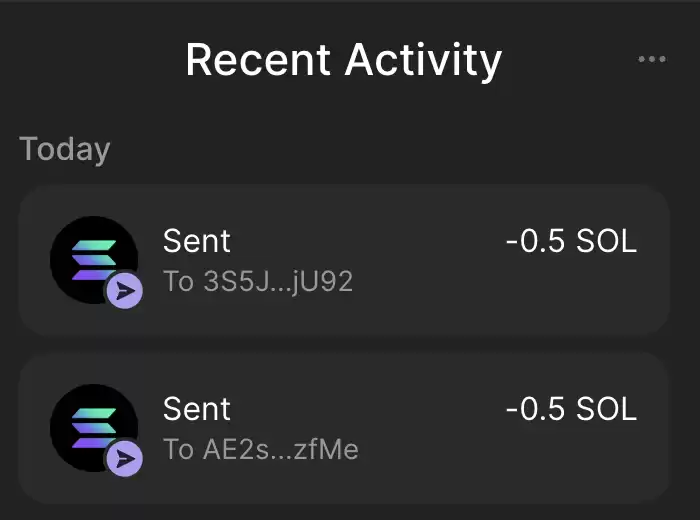Click send arrow badge on AE2s...zfMe transaction

(x=125, y=459)
